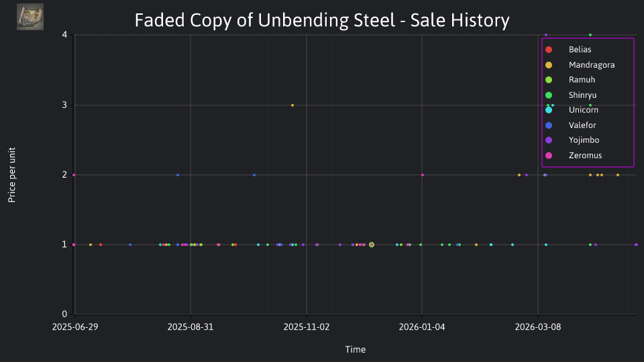Toggle the Valefor legend entry

[570, 125]
